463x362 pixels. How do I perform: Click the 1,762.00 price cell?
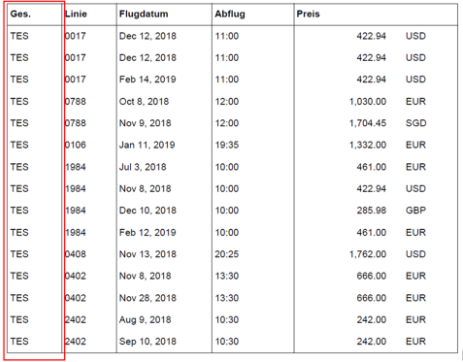click(x=368, y=254)
